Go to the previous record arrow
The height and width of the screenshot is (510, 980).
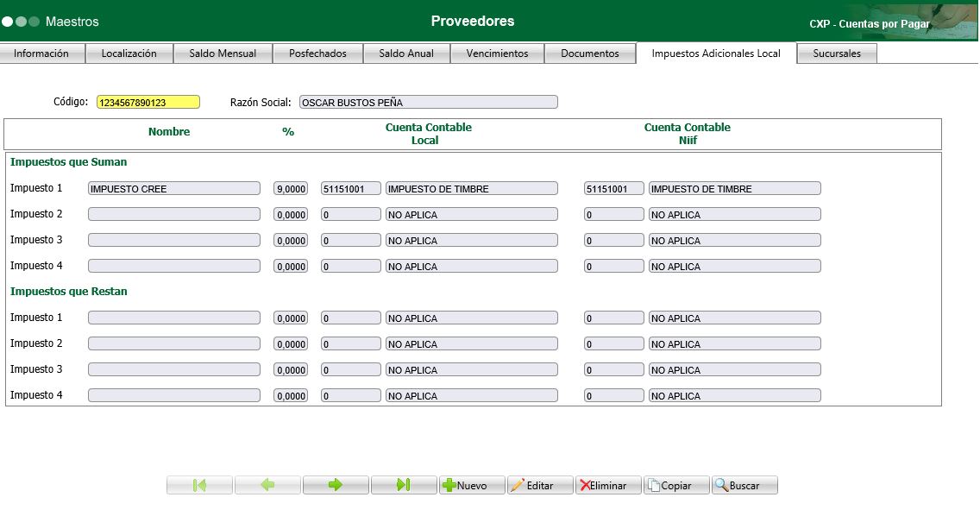coord(267,485)
